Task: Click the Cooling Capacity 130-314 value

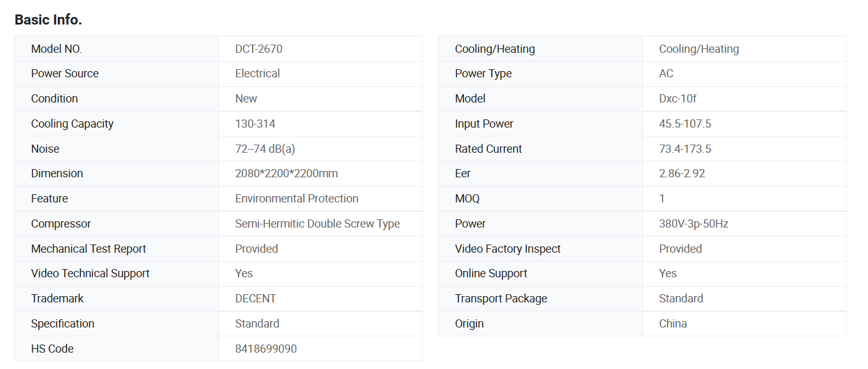Action: (x=255, y=124)
